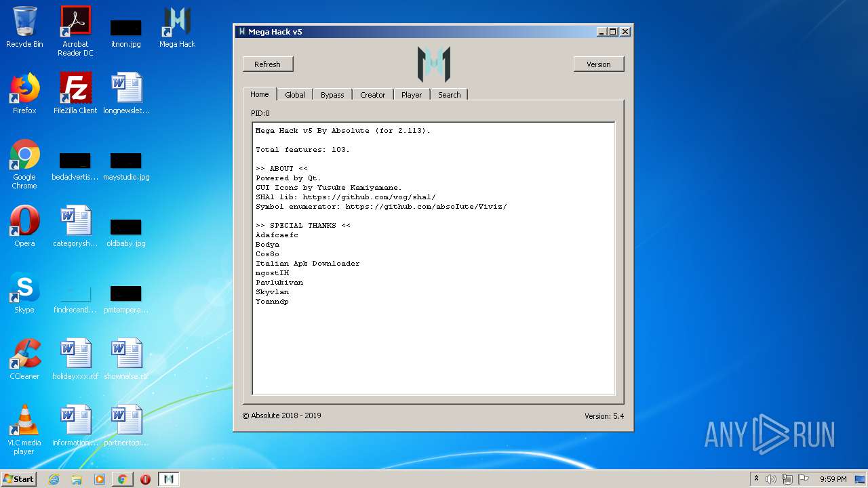This screenshot has height=488, width=868.
Task: Open the Windows Start menu
Action: point(19,479)
